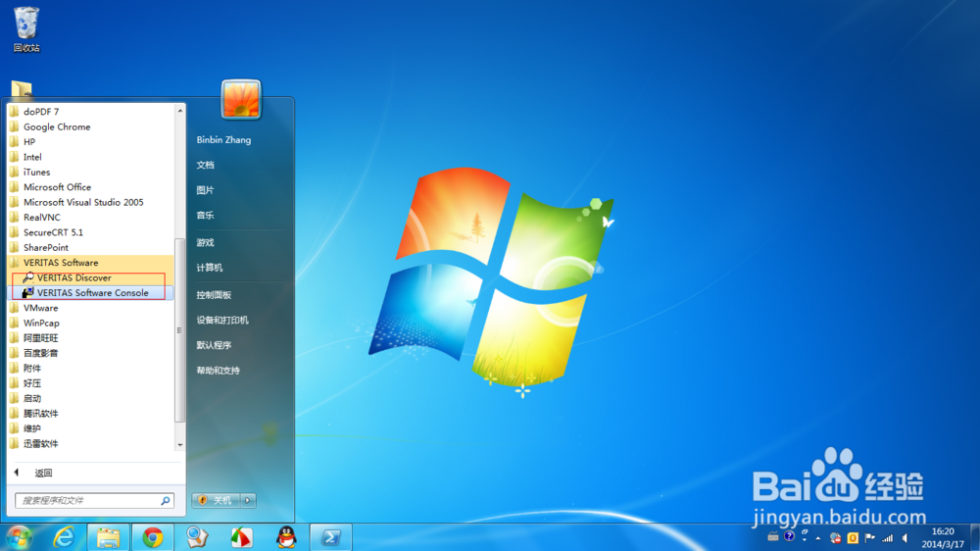
Task: Open the clock showing 16:20
Action: 943,538
